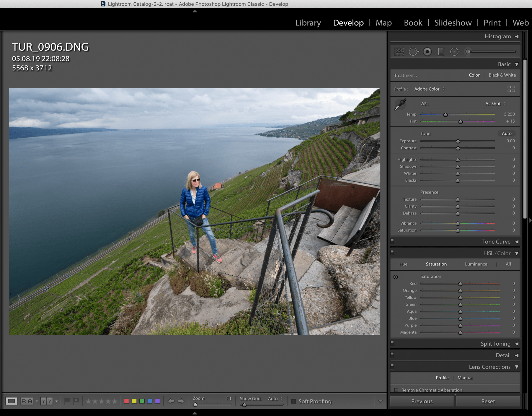Open the profile browser grid icon
The width and height of the screenshot is (532, 416).
pos(511,89)
